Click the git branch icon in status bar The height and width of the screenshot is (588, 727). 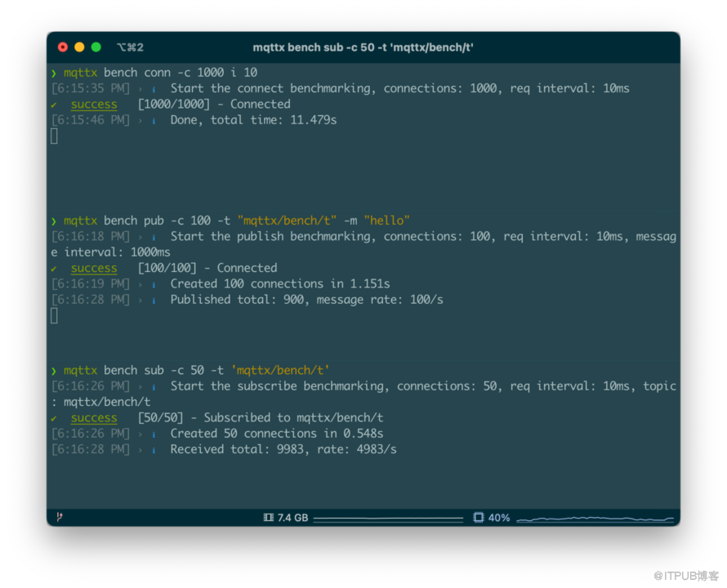coord(60,517)
